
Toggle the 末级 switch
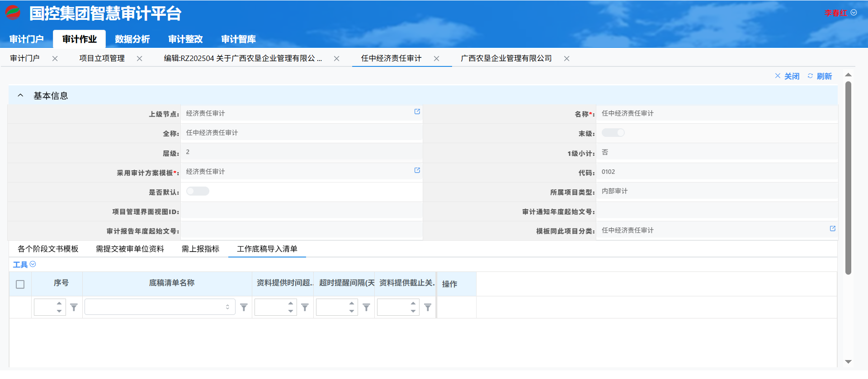613,133
